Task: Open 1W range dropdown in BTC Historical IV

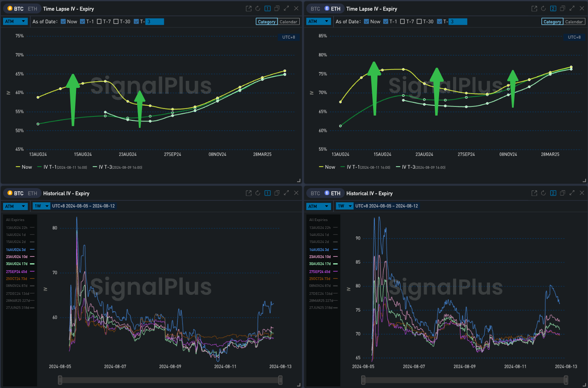Action: [x=41, y=206]
